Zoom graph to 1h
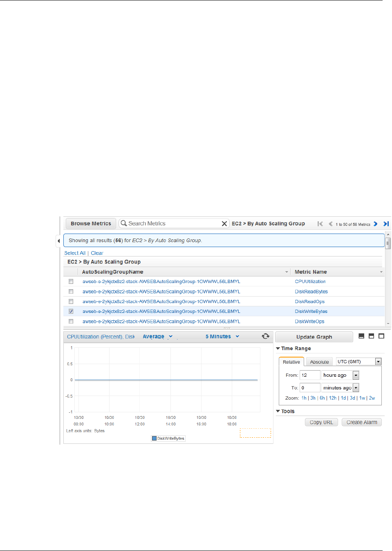 (x=304, y=398)
